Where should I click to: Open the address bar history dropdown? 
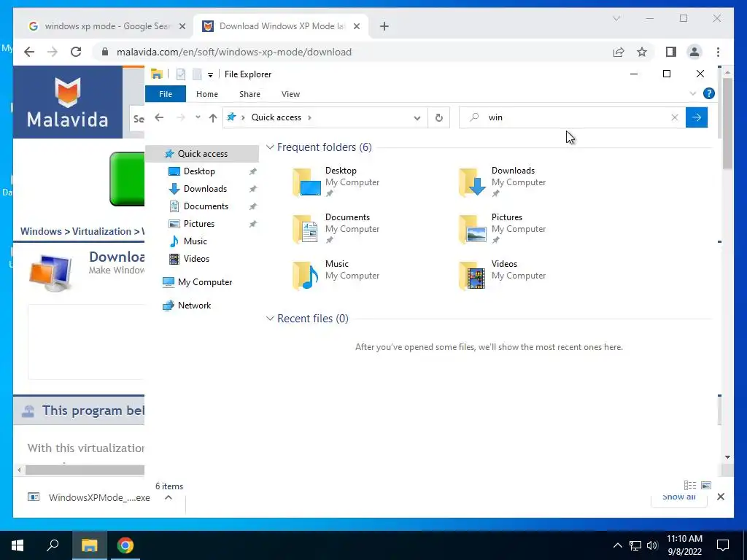[417, 117]
